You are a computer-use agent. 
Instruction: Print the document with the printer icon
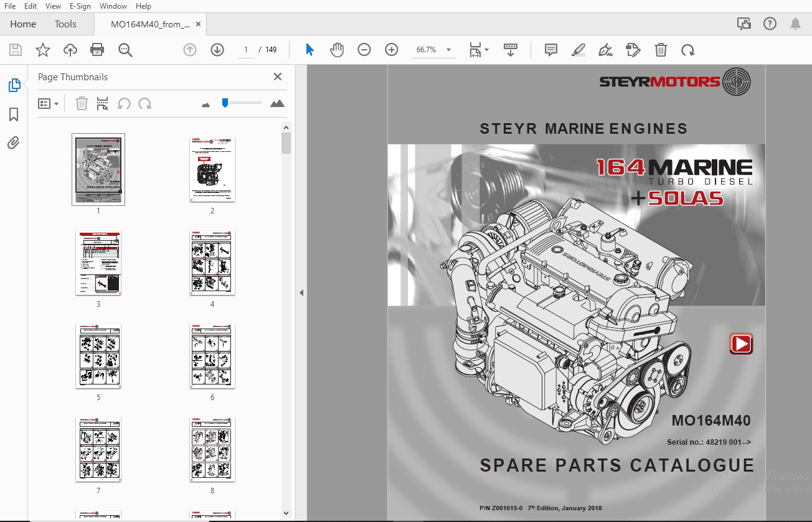tap(97, 50)
